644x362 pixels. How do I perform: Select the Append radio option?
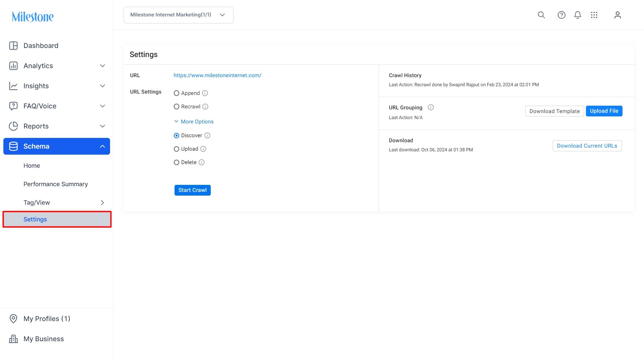pyautogui.click(x=177, y=93)
